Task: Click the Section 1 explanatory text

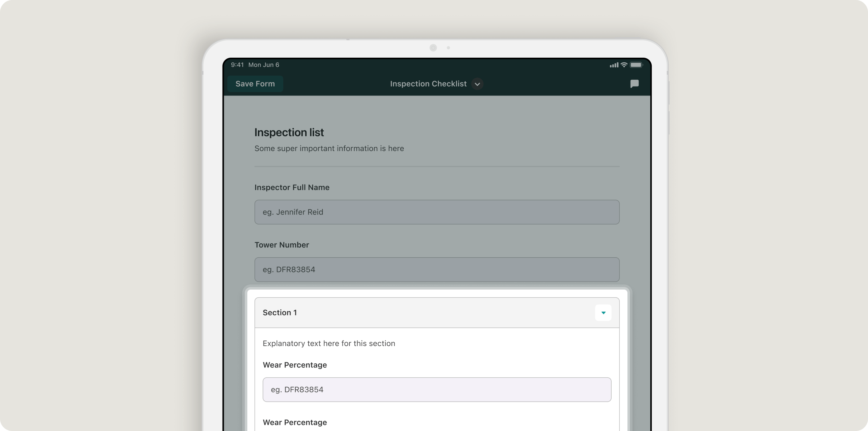Action: [329, 343]
